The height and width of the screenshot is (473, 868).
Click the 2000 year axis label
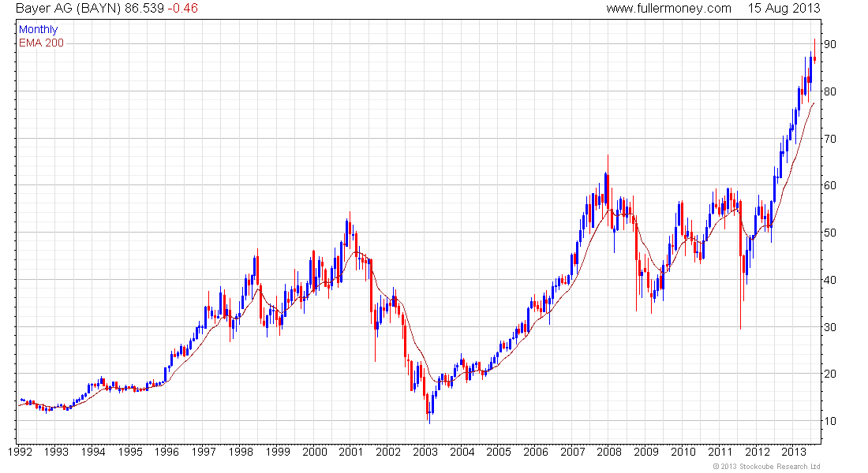(x=314, y=452)
